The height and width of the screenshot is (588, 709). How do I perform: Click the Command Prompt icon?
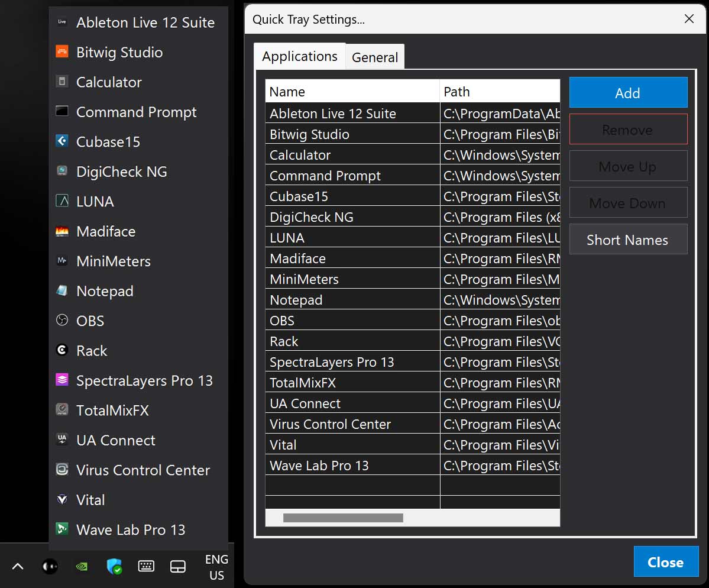coord(62,111)
